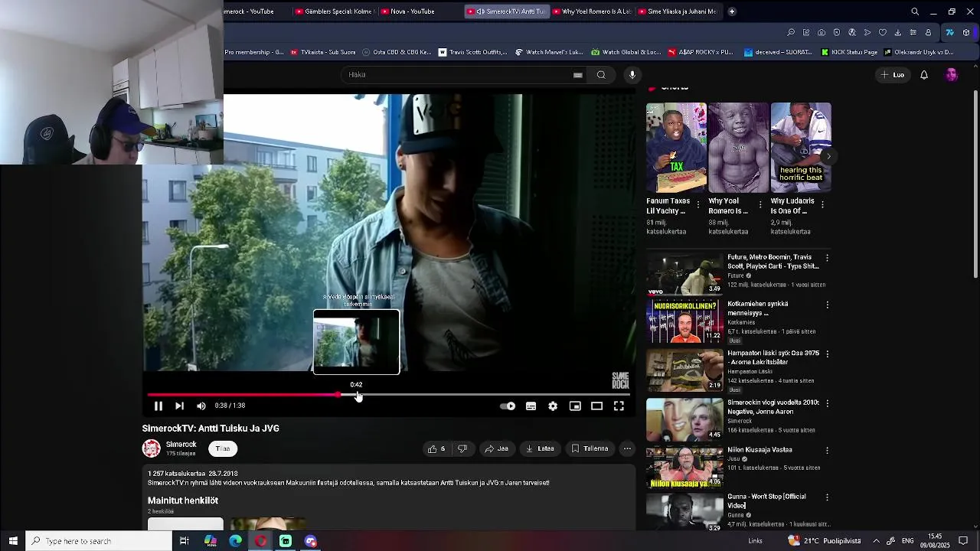980x551 pixels.
Task: Open Simerock channel avatar
Action: tap(152, 448)
